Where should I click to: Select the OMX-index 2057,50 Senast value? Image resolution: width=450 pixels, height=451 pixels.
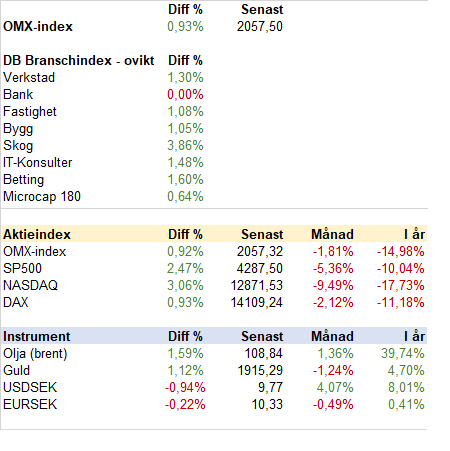tap(260, 27)
